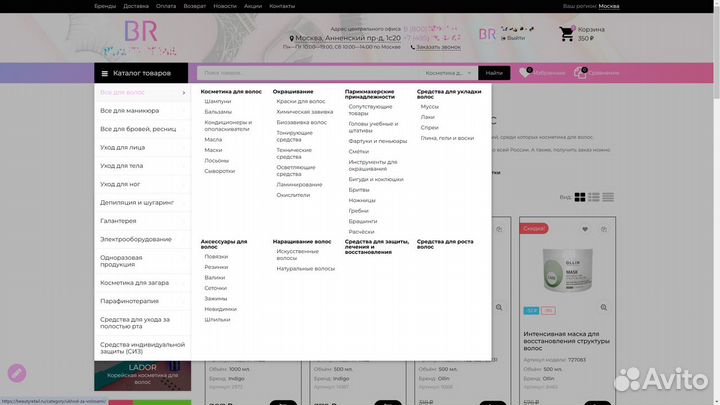The height and width of the screenshot is (405, 720).
Task: Click the LADOR Korean cosmetics banner
Action: (x=142, y=376)
